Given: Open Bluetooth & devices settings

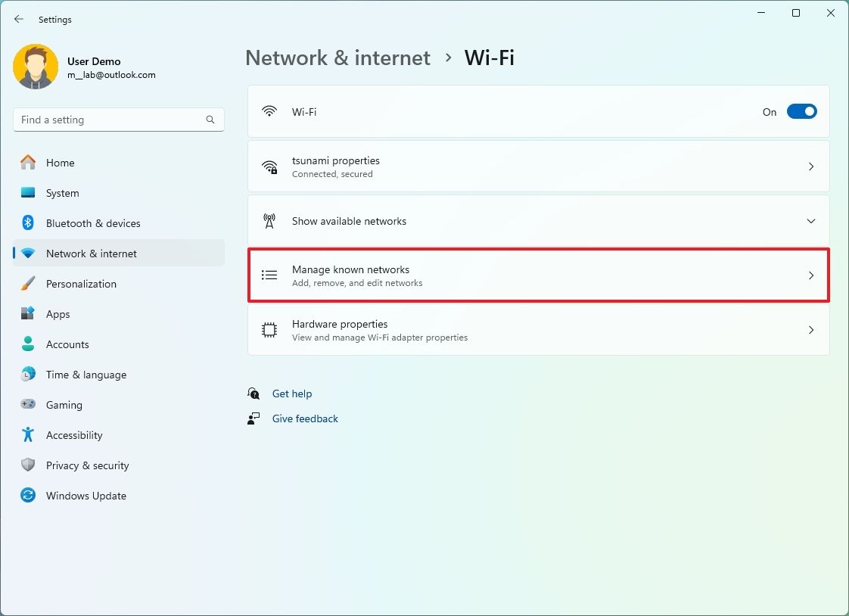Looking at the screenshot, I should (93, 223).
